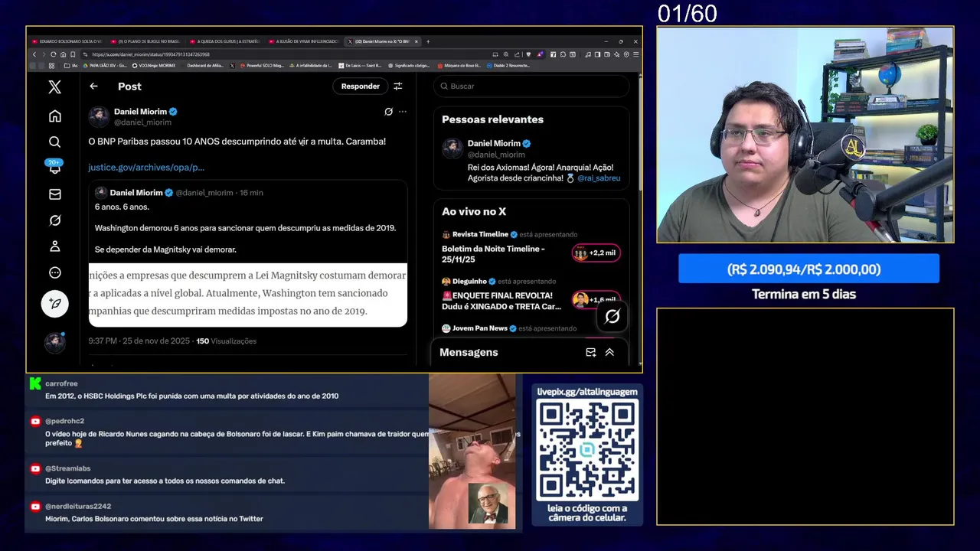The height and width of the screenshot is (551, 980).
Task: Open reply filter settings icon beside Responder
Action: click(x=397, y=86)
